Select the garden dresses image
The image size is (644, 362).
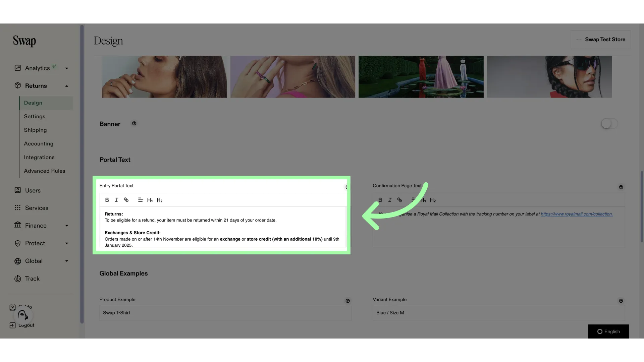click(x=421, y=77)
